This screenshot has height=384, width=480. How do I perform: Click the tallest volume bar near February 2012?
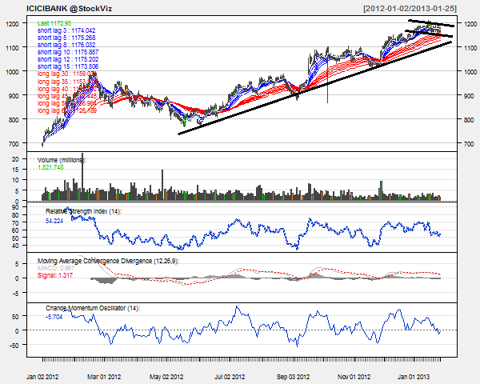tap(83, 177)
